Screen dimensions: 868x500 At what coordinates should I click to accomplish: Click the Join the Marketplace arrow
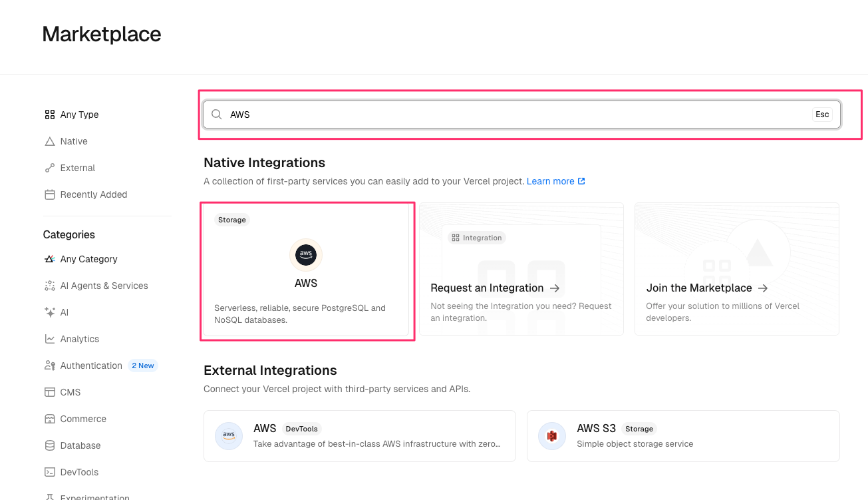coord(763,288)
